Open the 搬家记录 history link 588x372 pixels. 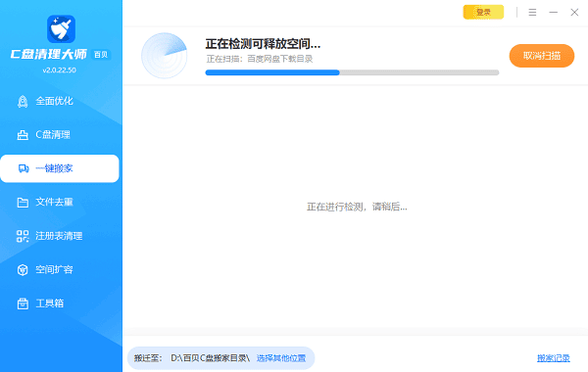(554, 358)
